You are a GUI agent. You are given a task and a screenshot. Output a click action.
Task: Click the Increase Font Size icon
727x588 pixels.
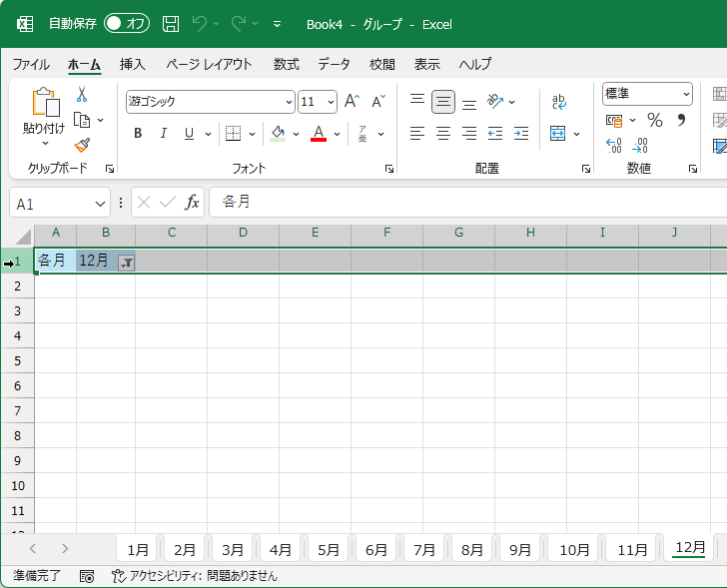[x=352, y=101]
